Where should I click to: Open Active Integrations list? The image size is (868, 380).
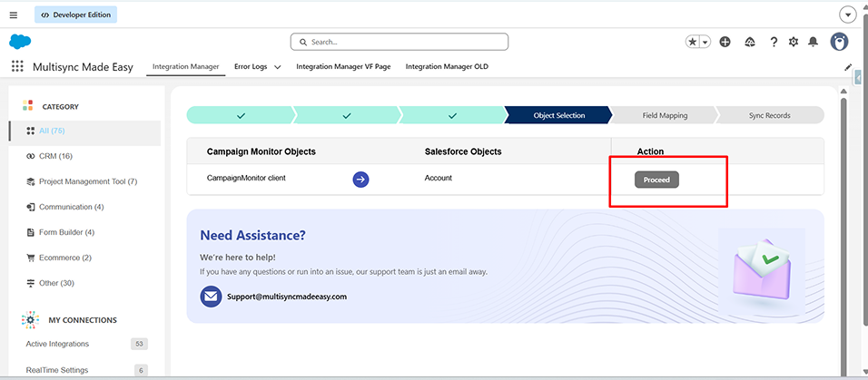click(x=57, y=344)
